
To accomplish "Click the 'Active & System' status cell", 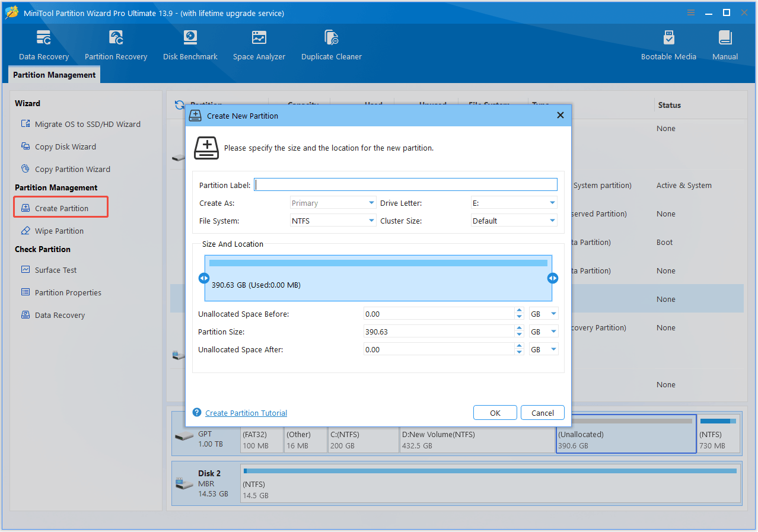I will point(684,185).
